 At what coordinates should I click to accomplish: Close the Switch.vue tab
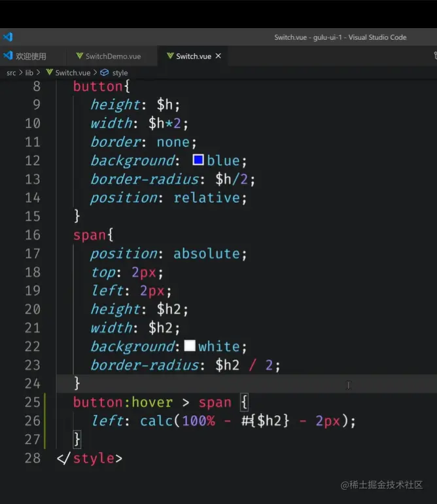tap(218, 56)
